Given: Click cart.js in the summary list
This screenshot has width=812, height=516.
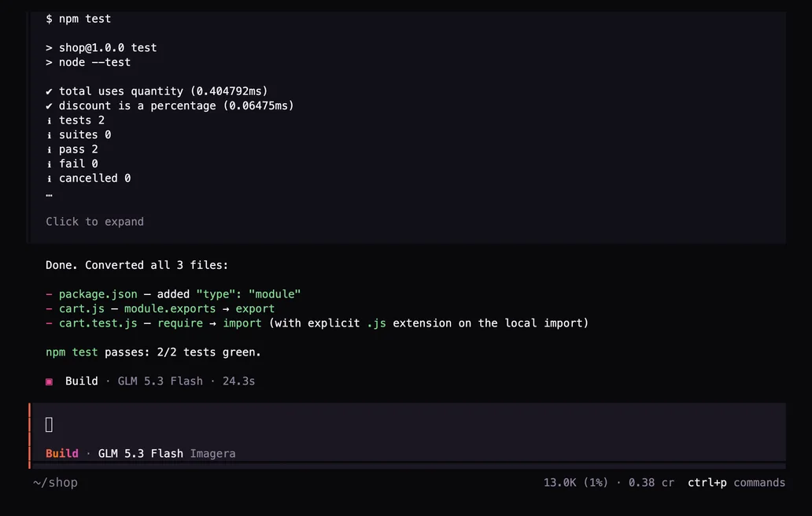Looking at the screenshot, I should point(81,308).
